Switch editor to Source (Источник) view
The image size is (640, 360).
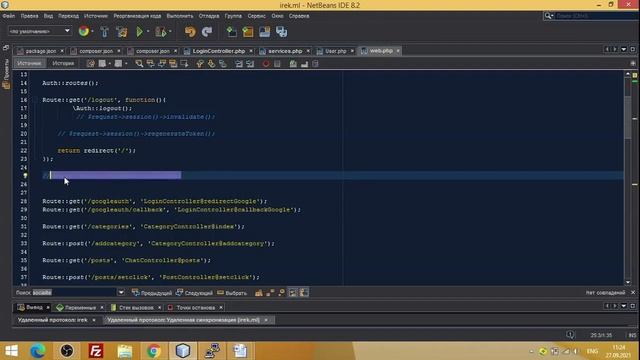tap(29, 63)
